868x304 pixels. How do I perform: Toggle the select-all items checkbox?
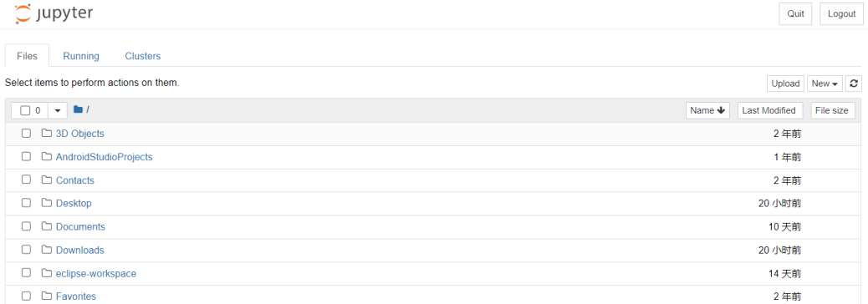point(25,110)
